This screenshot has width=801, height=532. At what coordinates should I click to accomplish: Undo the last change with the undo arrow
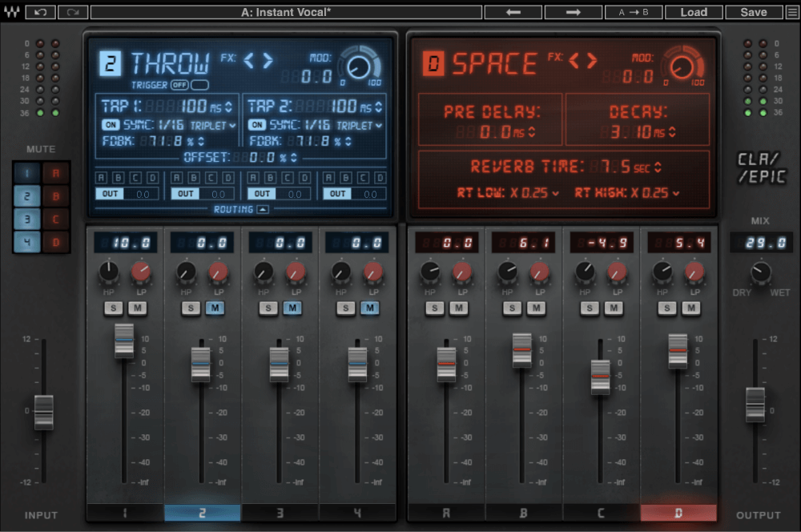(40, 12)
